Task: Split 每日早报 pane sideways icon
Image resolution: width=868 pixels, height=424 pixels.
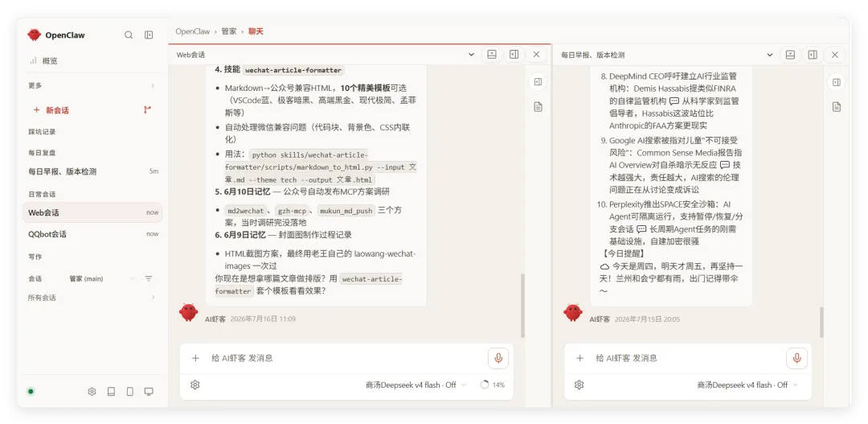Action: [813, 55]
